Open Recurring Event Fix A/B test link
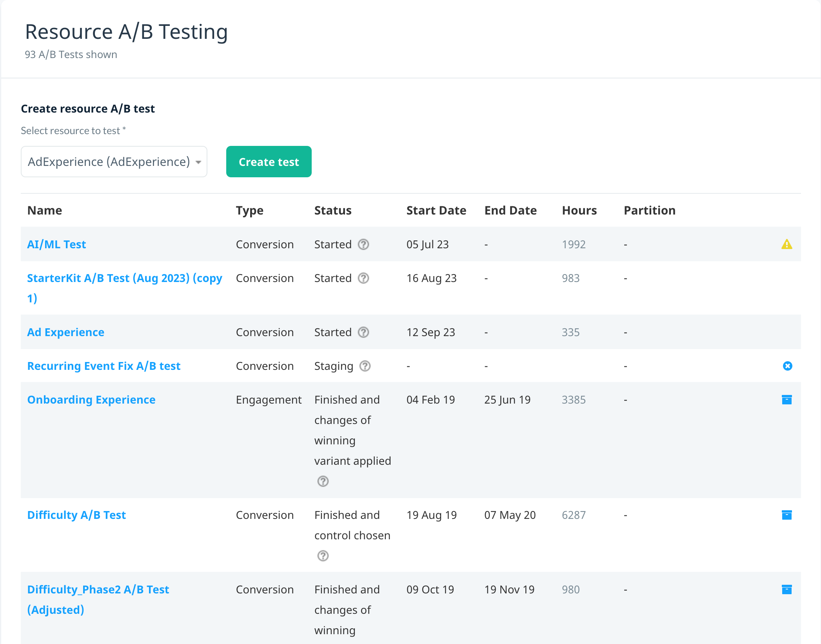 point(104,366)
